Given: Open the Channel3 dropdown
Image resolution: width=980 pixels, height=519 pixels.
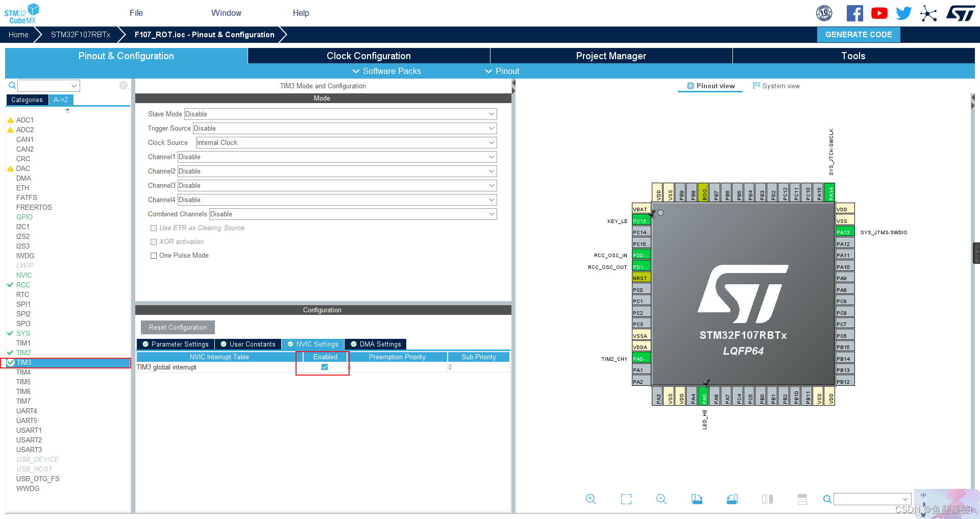Looking at the screenshot, I should pyautogui.click(x=337, y=185).
